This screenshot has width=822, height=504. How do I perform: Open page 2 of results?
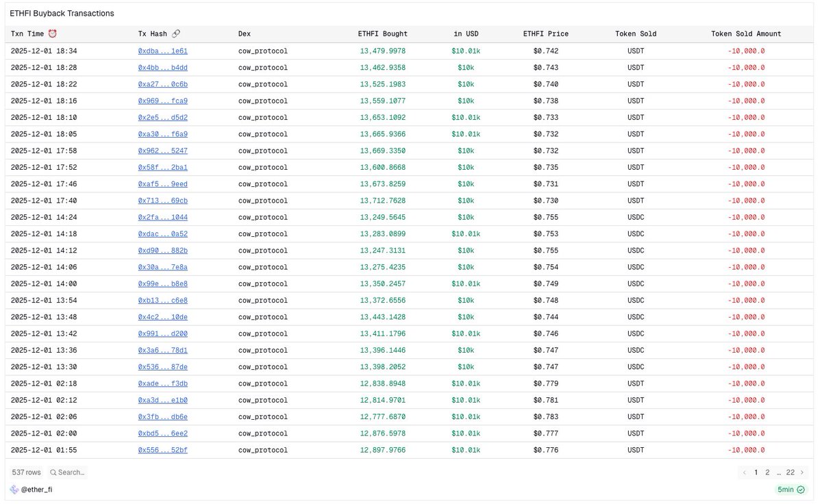coord(767,473)
